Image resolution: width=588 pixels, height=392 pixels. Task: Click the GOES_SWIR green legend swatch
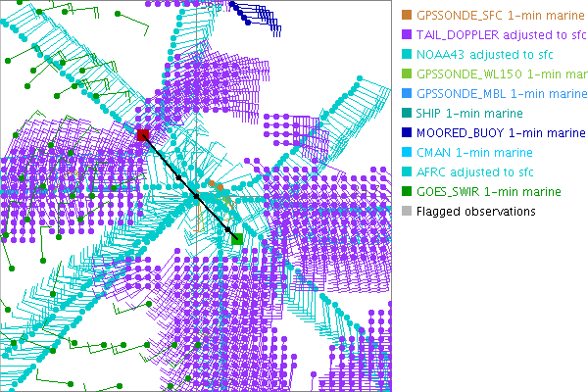(407, 192)
